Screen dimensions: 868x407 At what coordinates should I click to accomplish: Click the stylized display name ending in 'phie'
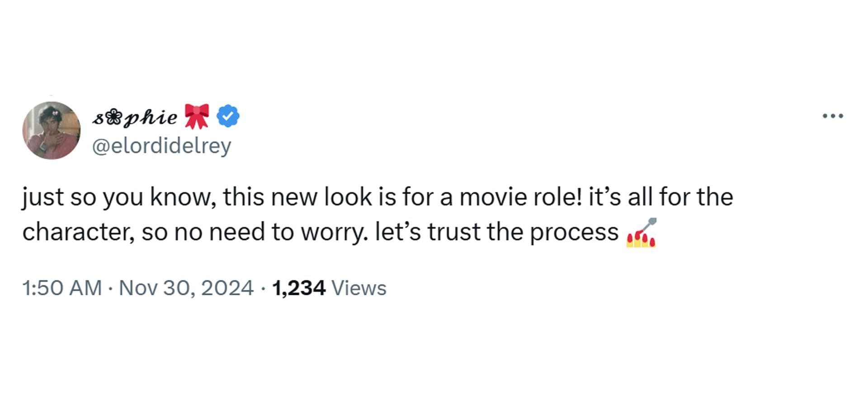tap(135, 117)
